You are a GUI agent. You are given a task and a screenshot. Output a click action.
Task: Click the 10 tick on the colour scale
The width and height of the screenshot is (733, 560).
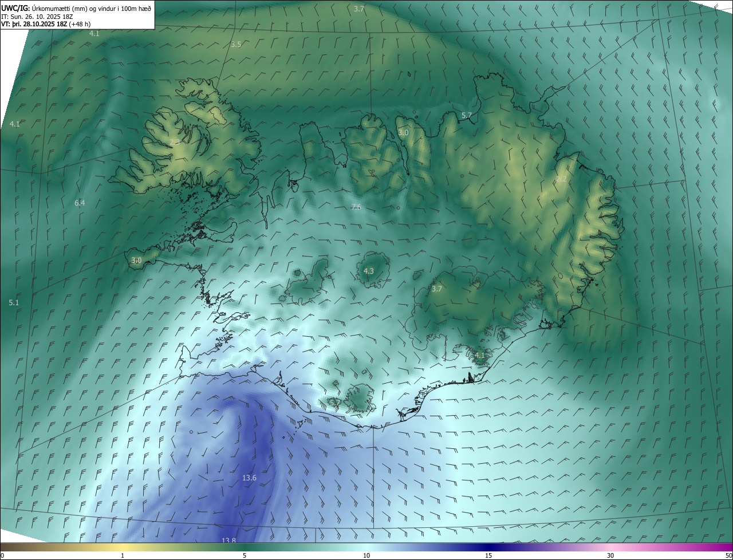(366, 555)
